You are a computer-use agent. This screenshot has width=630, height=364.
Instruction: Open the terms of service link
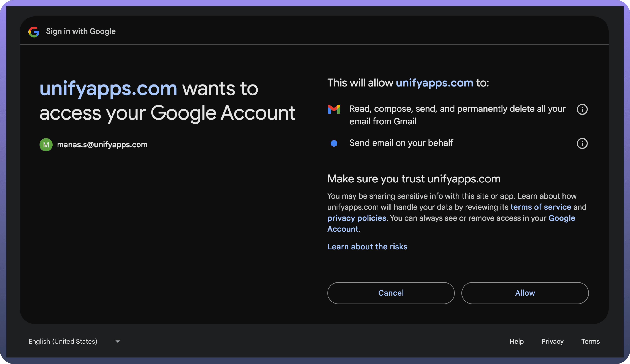coord(540,207)
